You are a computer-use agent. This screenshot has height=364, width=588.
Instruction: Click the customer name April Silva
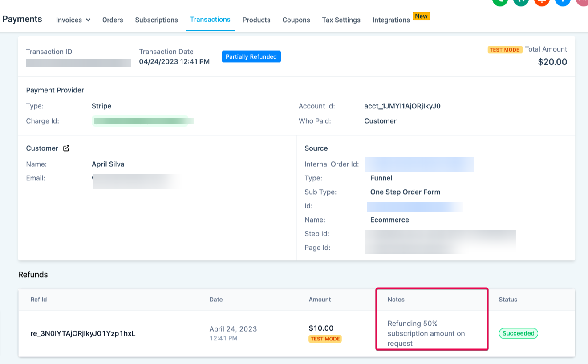click(108, 164)
